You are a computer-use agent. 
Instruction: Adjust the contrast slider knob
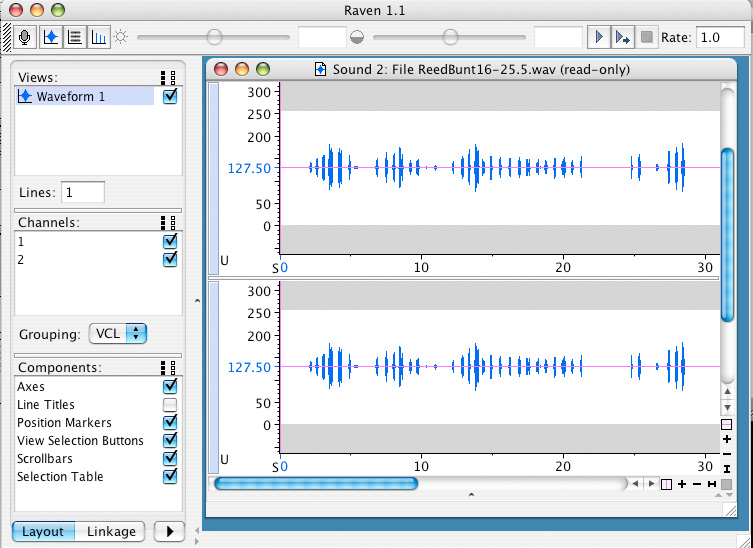(x=450, y=37)
